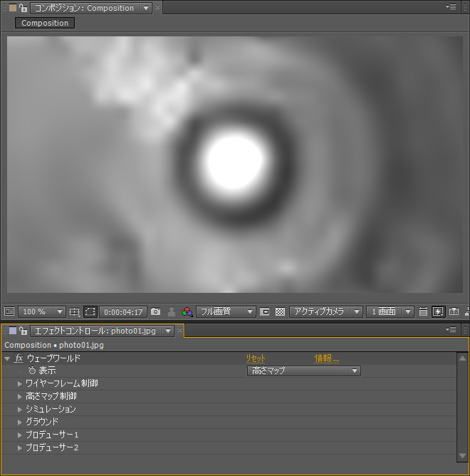Collapse the ウェーブワールド effect triangle
Screen dimensions: 470x476
tap(7, 359)
